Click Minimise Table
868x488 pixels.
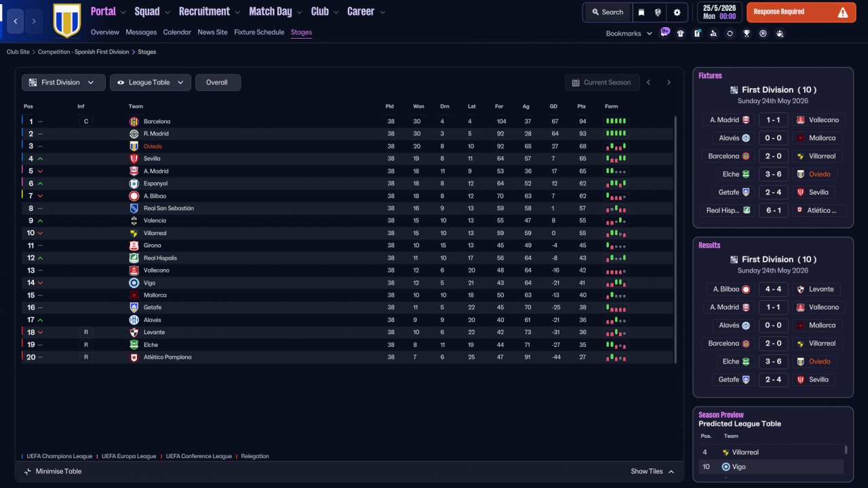tap(52, 472)
